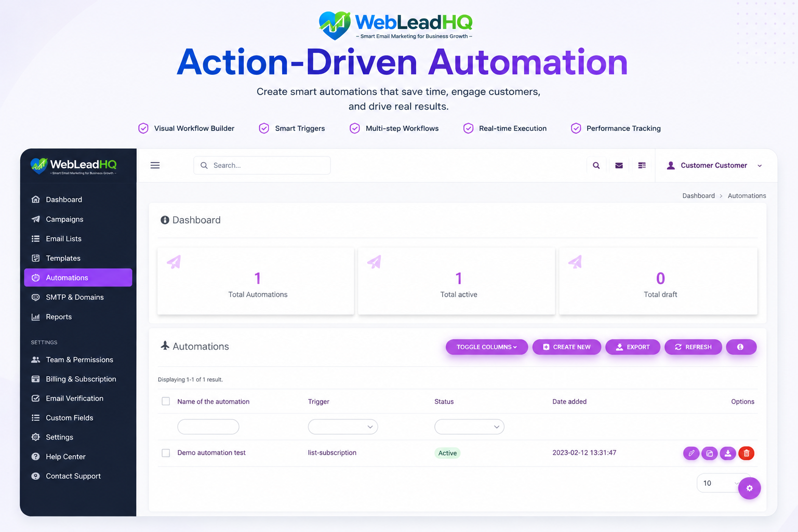Click the info button beside Refresh
The height and width of the screenshot is (532, 798).
741,347
